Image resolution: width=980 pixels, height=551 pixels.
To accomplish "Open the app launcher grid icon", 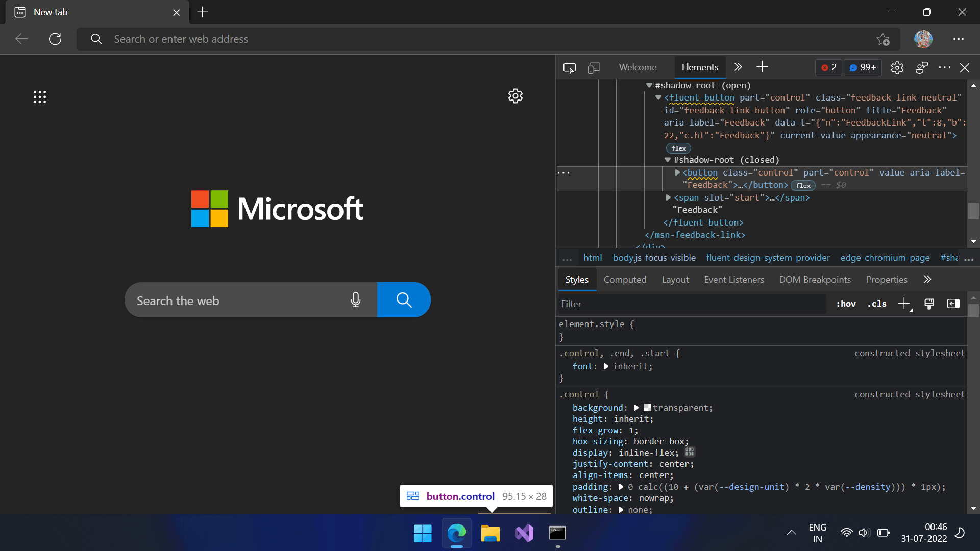I will pos(40,97).
